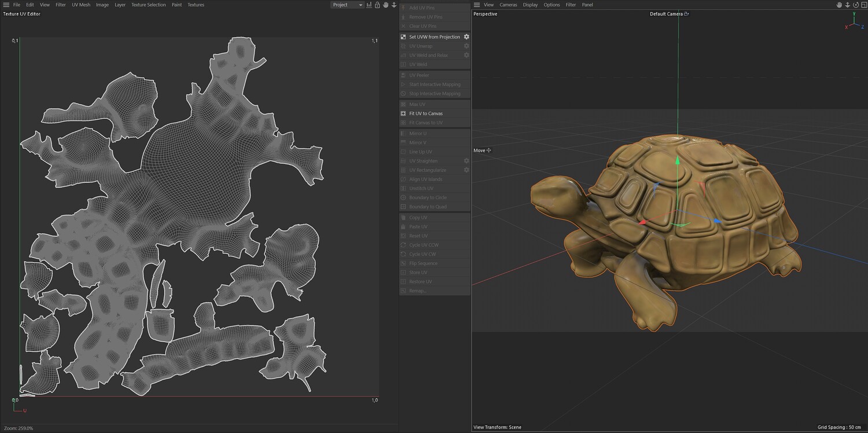Viewport: 868px width, 433px height.
Task: Click the Reset UV icon
Action: (x=403, y=236)
